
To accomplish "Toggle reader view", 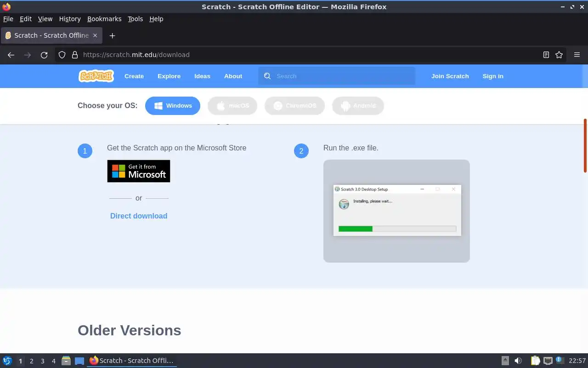I will tap(546, 55).
